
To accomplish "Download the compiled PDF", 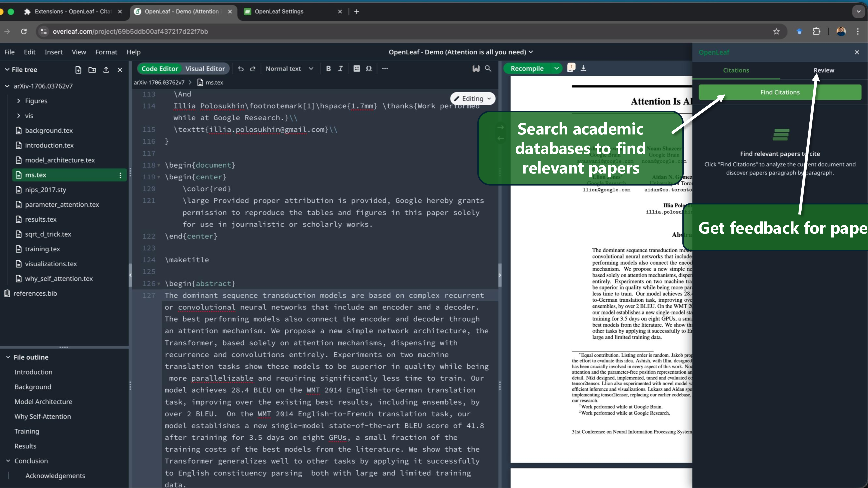I will click(x=583, y=68).
